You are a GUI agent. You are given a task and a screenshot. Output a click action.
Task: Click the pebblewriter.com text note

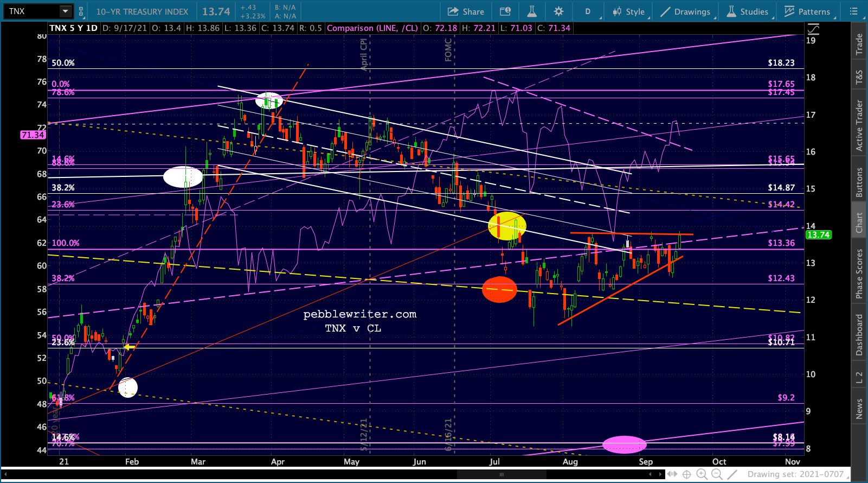click(x=359, y=314)
